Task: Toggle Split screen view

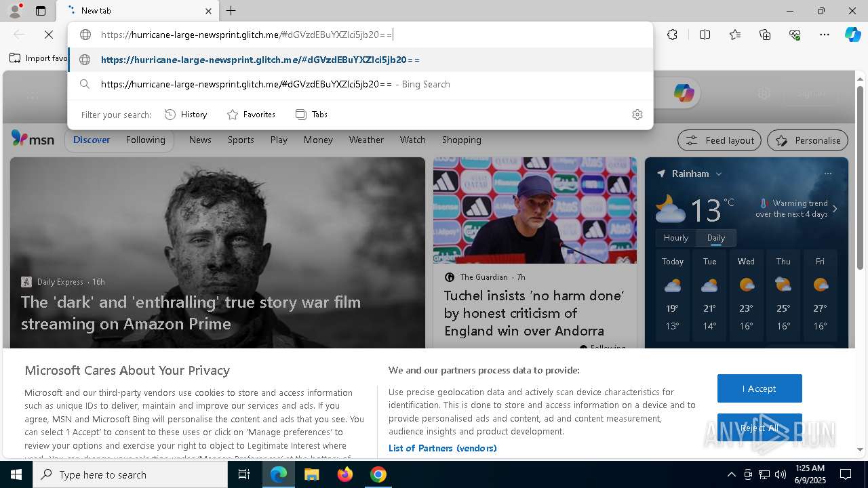Action: (705, 35)
